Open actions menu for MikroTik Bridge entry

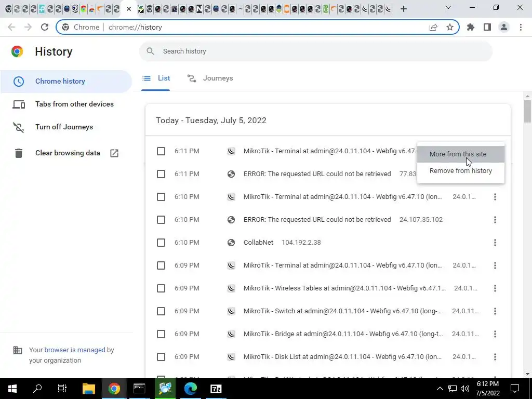pyautogui.click(x=495, y=334)
